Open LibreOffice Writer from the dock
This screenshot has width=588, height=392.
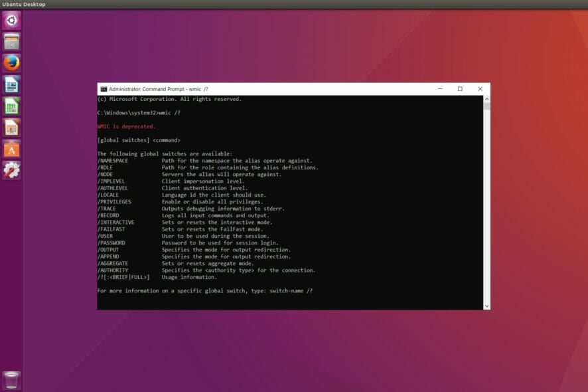[x=9, y=84]
